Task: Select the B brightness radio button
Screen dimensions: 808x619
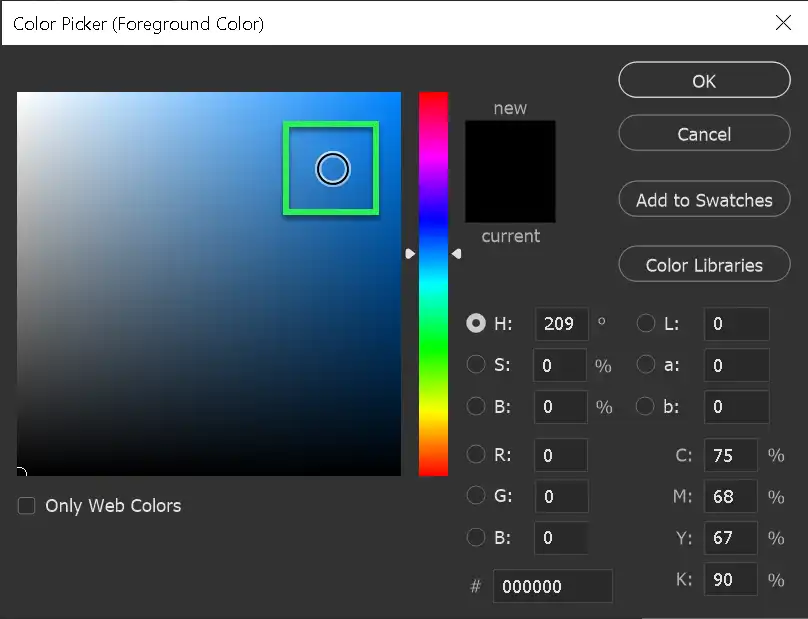Action: pos(476,406)
